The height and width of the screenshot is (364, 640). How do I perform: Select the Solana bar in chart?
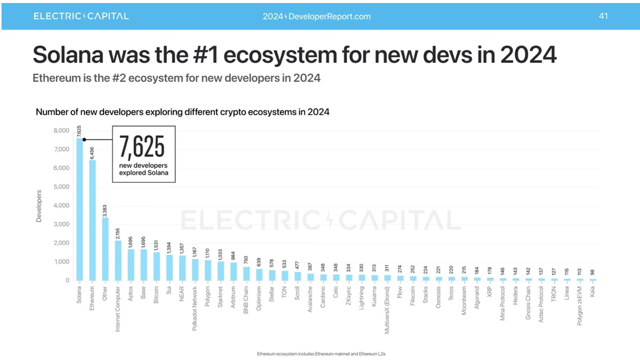coord(79,209)
